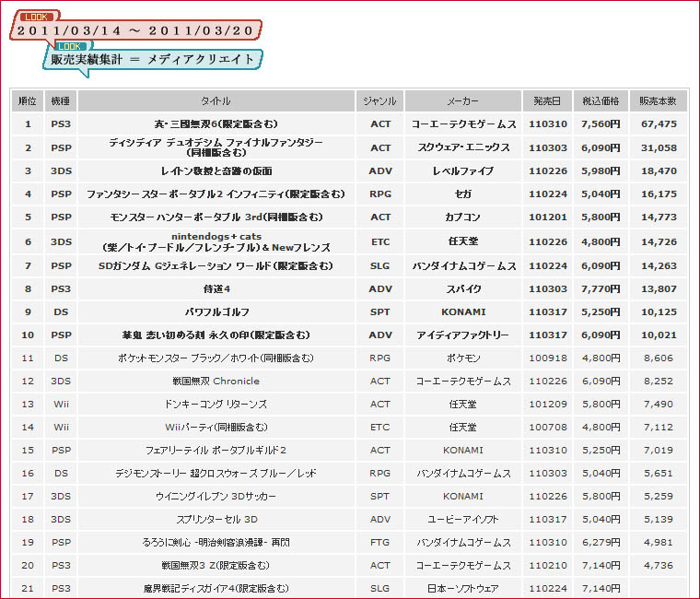This screenshot has height=599, width=700.
Task: Click the release date 110210
Action: [x=548, y=566]
